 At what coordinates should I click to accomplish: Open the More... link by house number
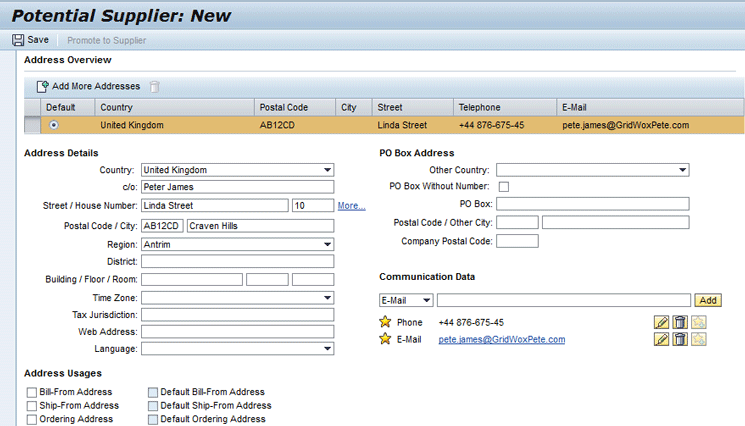[352, 206]
